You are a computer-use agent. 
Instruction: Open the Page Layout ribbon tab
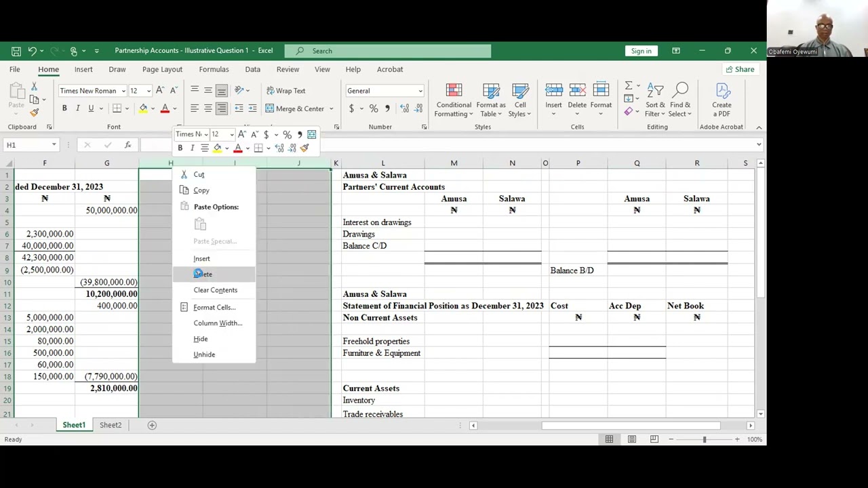coord(162,69)
